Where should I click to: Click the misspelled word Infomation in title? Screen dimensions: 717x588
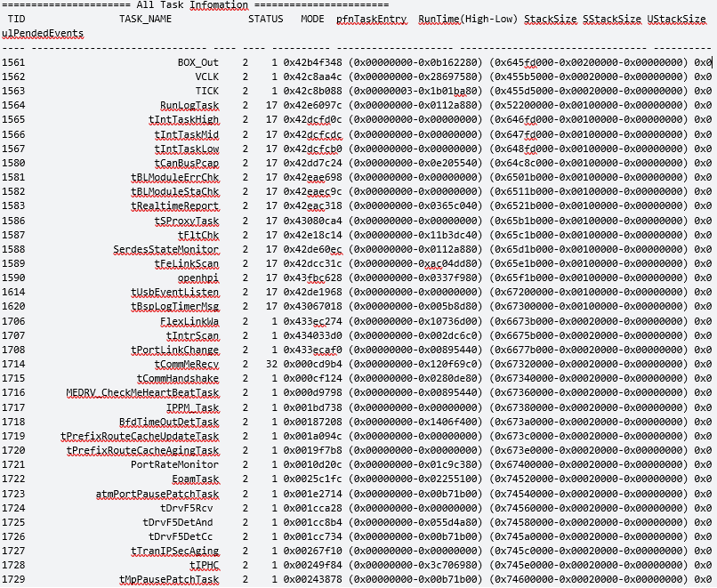(219, 5)
